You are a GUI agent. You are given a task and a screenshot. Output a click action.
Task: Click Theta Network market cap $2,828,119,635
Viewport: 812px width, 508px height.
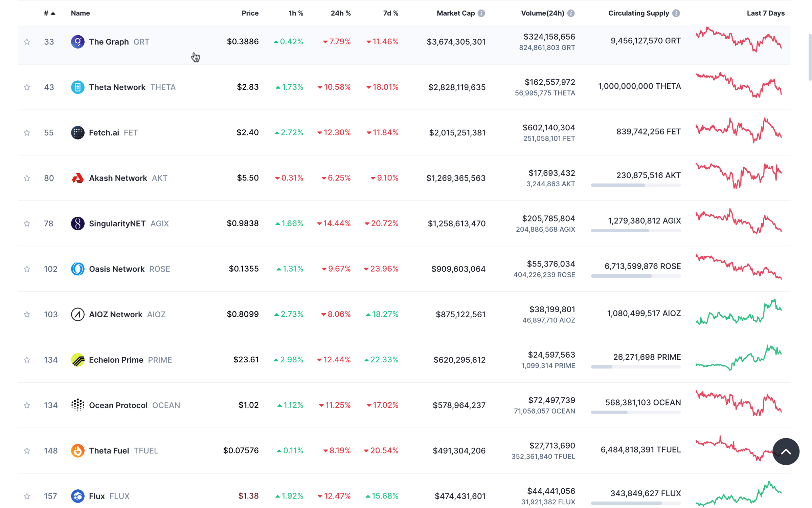457,87
